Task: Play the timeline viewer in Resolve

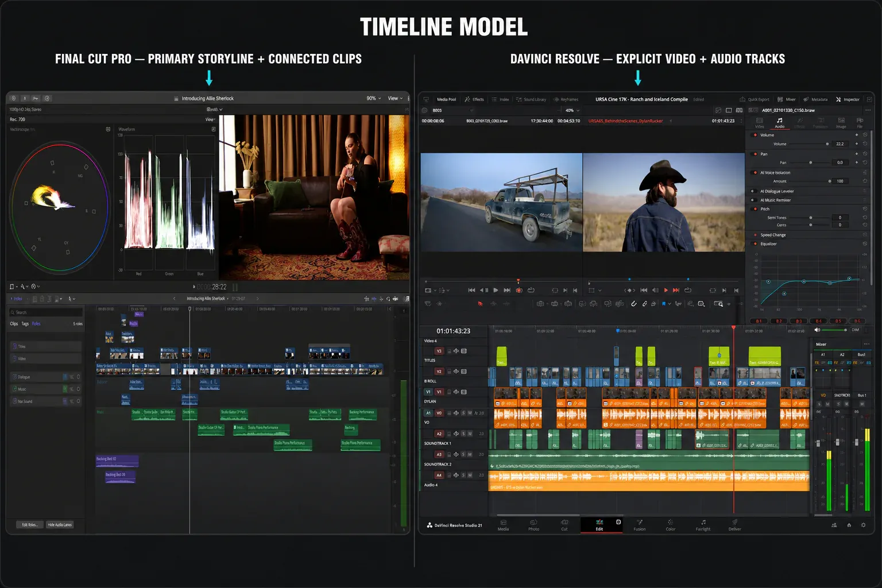Action: (x=666, y=290)
